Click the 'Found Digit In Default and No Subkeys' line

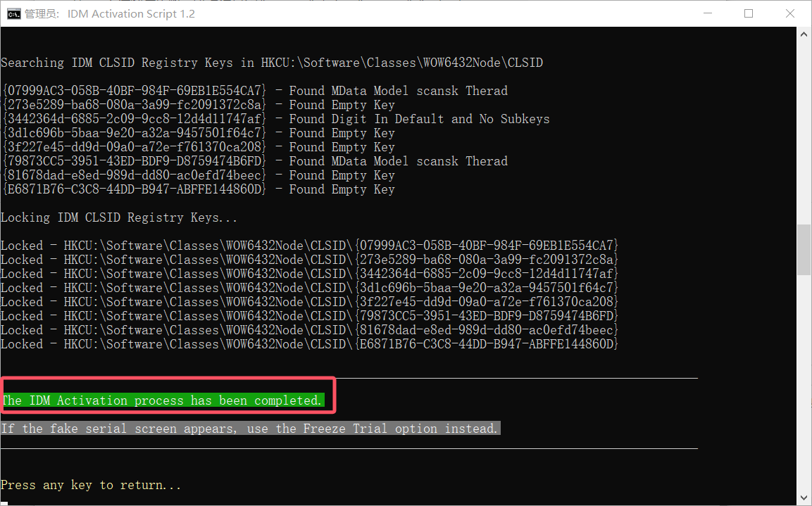point(276,119)
